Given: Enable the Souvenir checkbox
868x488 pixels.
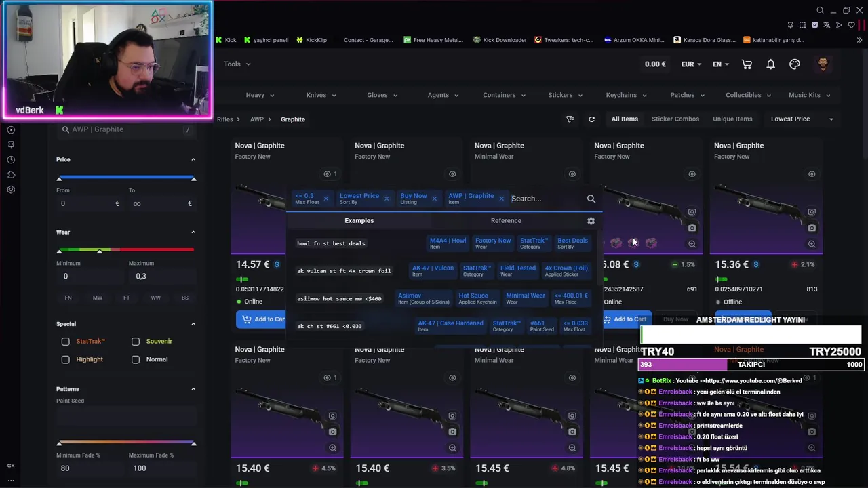Looking at the screenshot, I should point(136,342).
